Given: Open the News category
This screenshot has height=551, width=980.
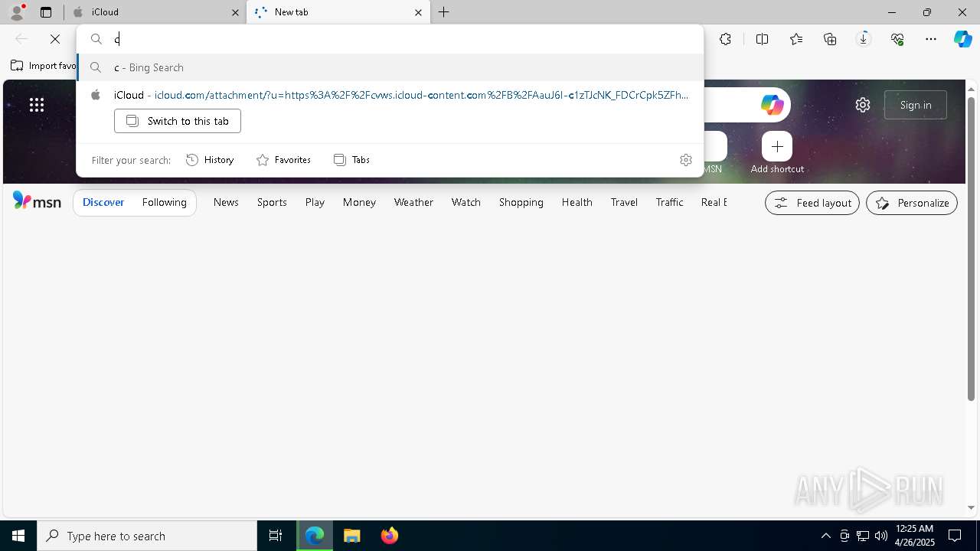Looking at the screenshot, I should [x=226, y=202].
